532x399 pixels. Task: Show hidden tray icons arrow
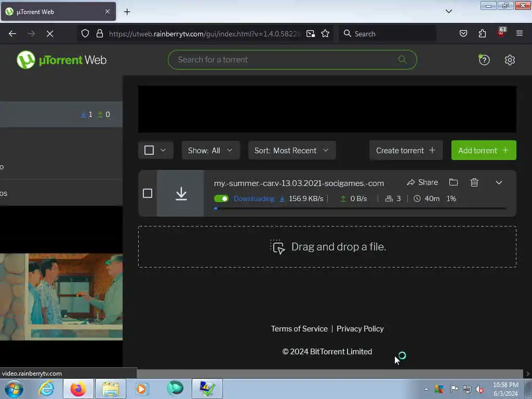coord(426,389)
